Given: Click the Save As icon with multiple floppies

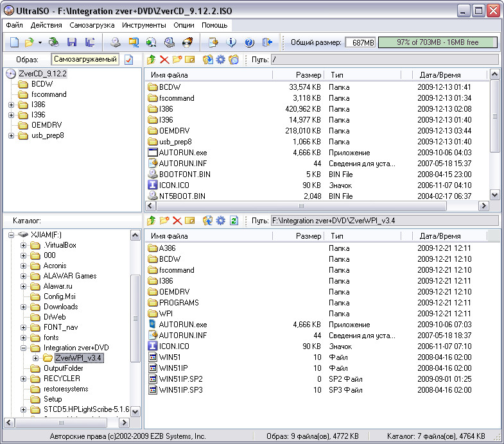Looking at the screenshot, I should [x=90, y=42].
